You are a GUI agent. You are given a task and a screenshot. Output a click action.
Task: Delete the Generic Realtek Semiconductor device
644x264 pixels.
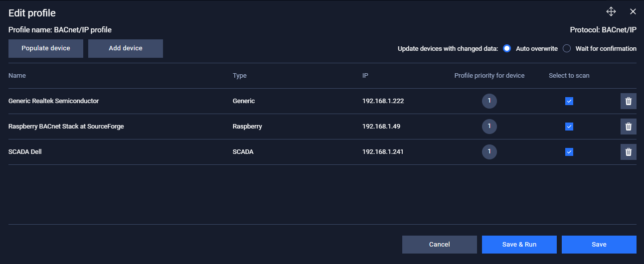[x=628, y=101]
